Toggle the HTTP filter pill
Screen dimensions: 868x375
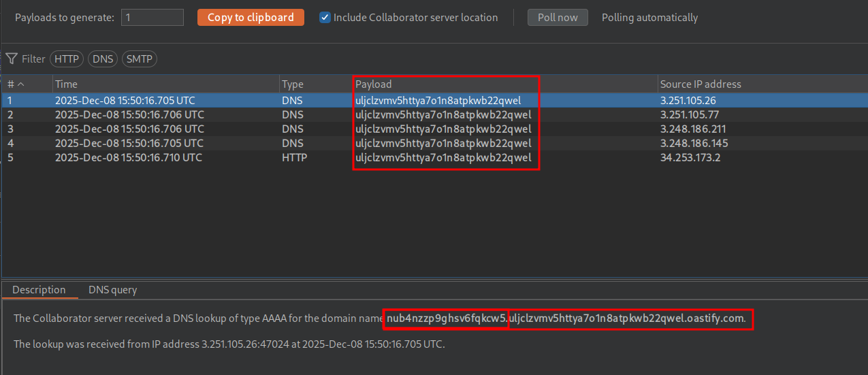[x=67, y=59]
